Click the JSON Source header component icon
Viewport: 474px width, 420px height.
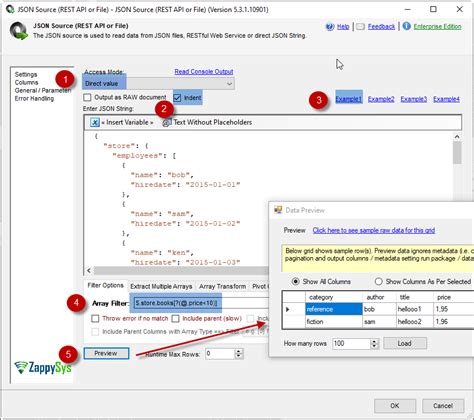click(x=19, y=31)
